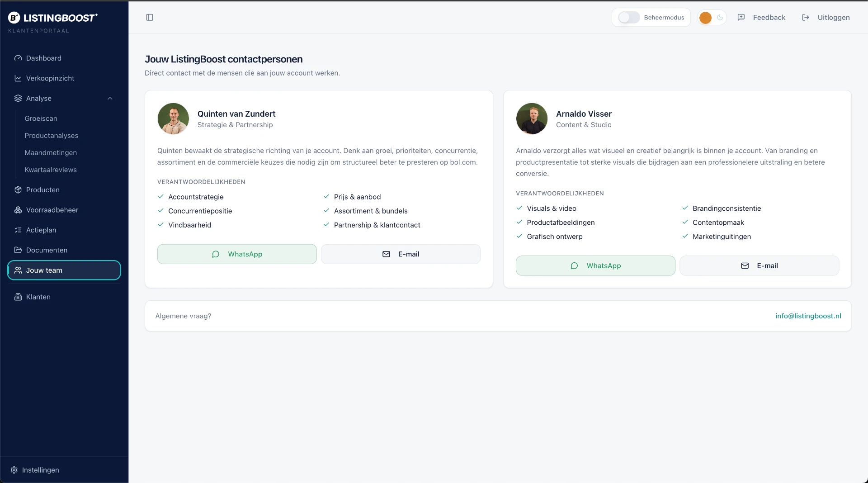
Task: Click WhatsApp chat icon in Arnaldo's card
Action: click(574, 266)
